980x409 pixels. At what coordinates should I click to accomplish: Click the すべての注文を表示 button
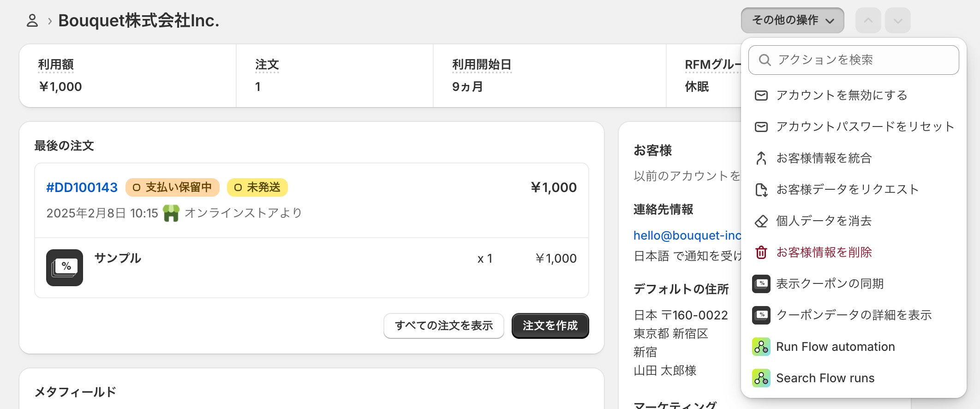pos(443,326)
